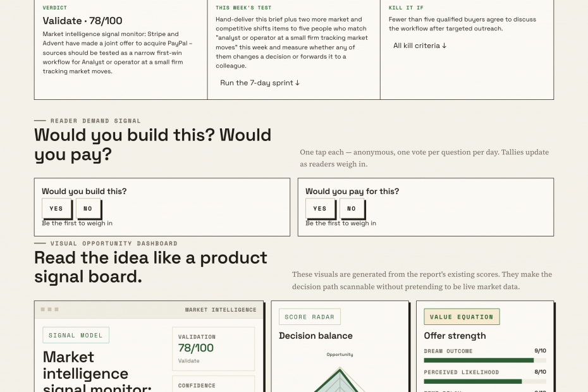Vote NO on "Would you build this?"
Screen dimensions: 588x392
click(88, 209)
